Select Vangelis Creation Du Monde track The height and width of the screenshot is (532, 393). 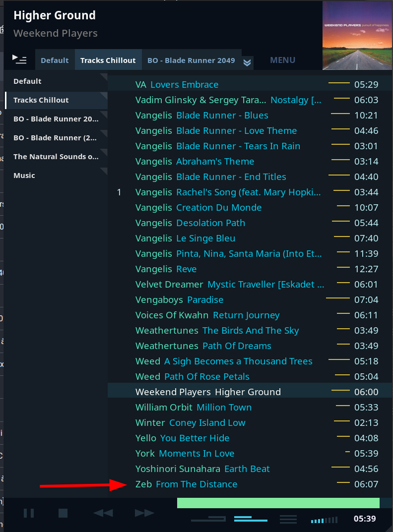(250, 208)
